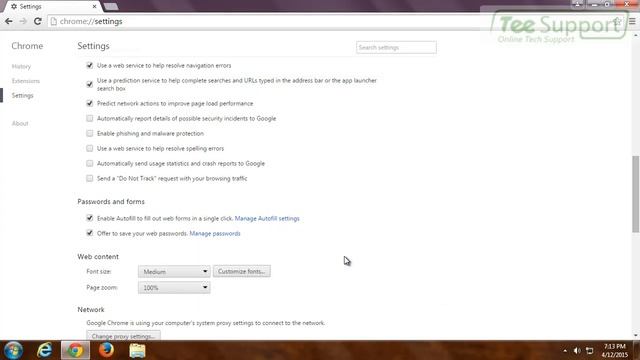
Task: Click the Search settings field
Action: click(396, 47)
